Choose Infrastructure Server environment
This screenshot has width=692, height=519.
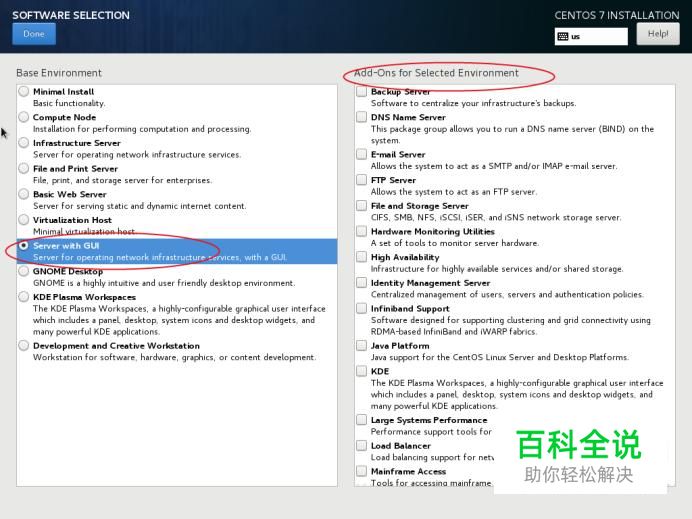point(24,143)
